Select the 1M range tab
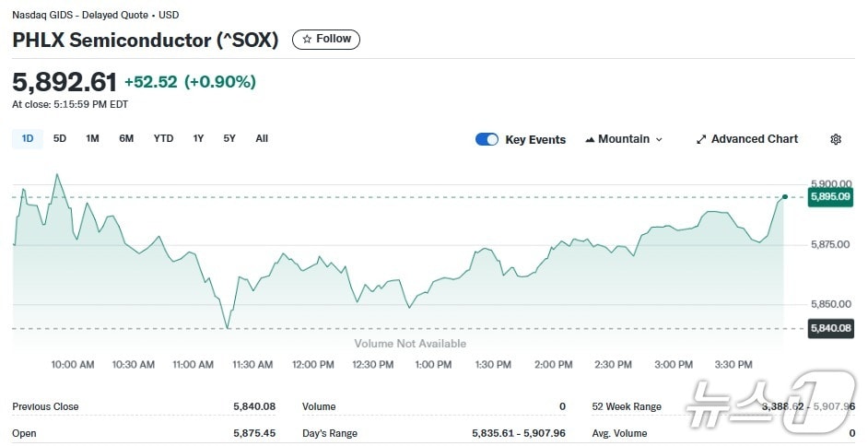Screen dimensions: 868x446 [x=92, y=138]
